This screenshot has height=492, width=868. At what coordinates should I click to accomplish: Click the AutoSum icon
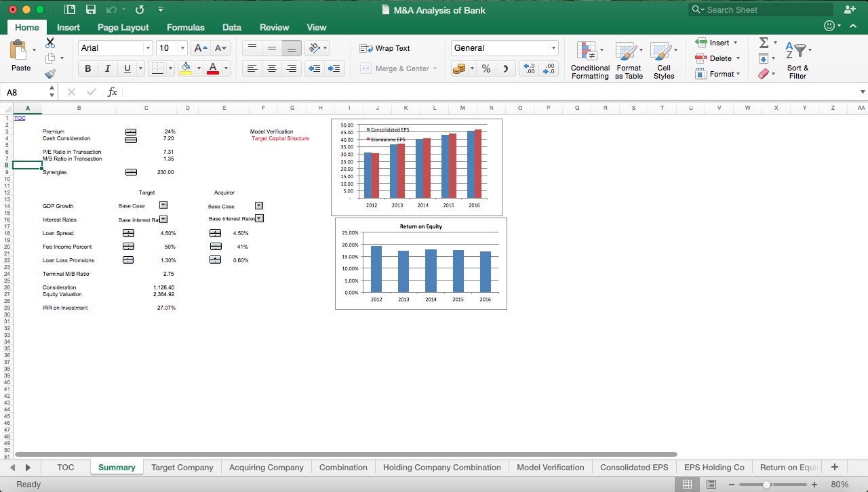(x=764, y=42)
